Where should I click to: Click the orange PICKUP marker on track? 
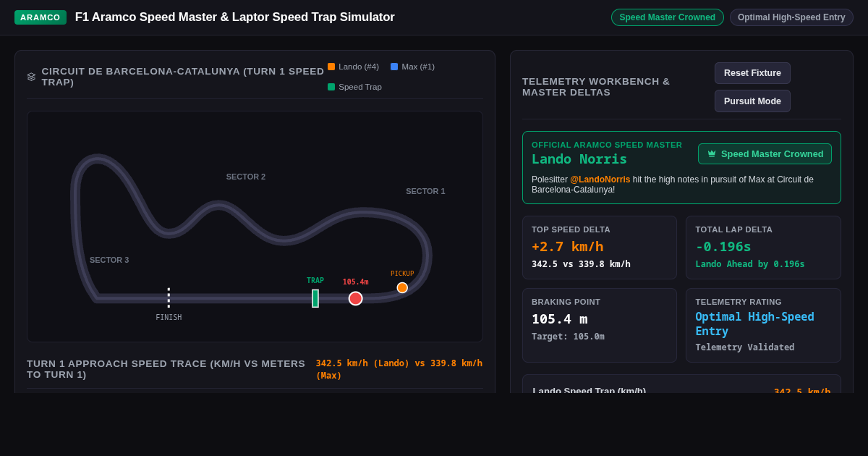402,287
